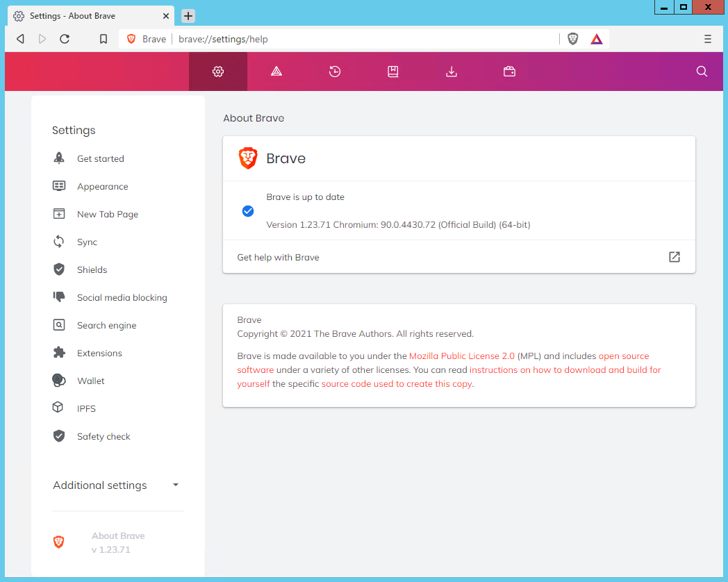Click the Brave Shields lion icon in address bar
The height and width of the screenshot is (582, 728).
[573, 39]
